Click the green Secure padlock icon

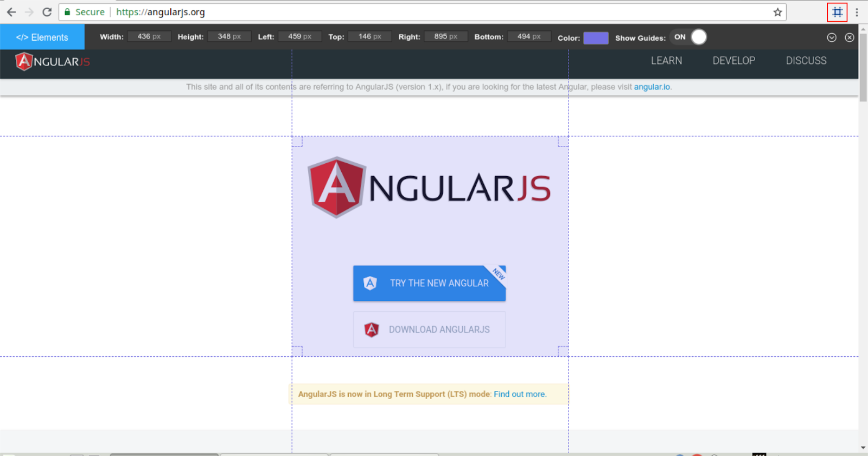click(67, 12)
